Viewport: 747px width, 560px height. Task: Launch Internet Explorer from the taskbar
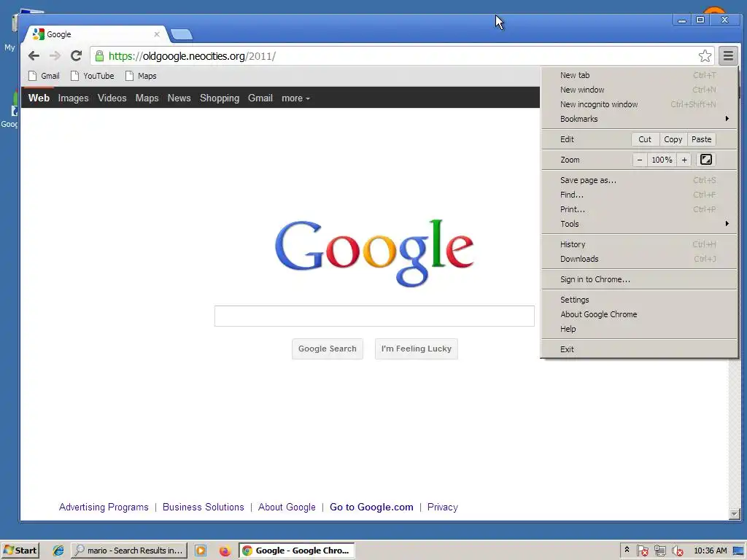58,551
